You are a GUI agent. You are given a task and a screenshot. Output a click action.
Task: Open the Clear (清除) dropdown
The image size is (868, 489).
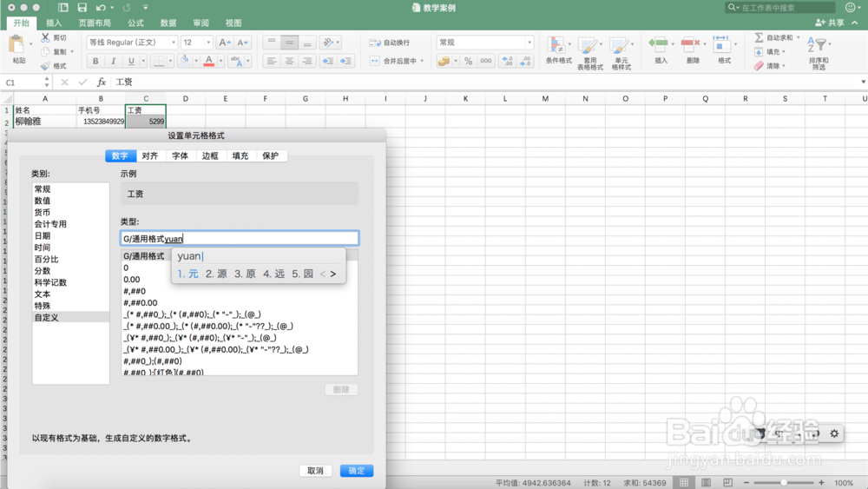coord(770,66)
